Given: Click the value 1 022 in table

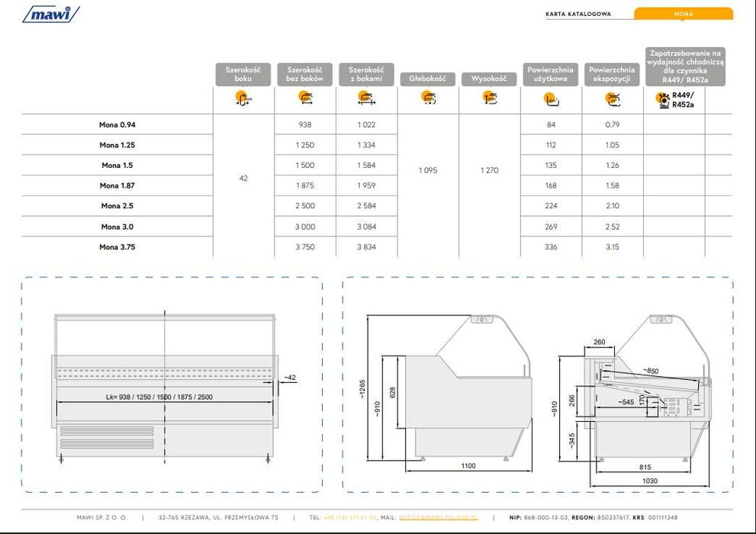Looking at the screenshot, I should pyautogui.click(x=366, y=125).
